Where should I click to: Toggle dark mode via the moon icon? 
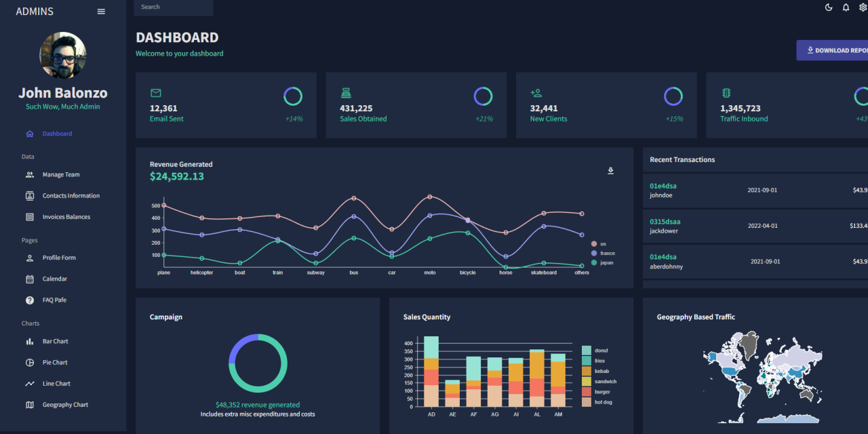pyautogui.click(x=828, y=7)
